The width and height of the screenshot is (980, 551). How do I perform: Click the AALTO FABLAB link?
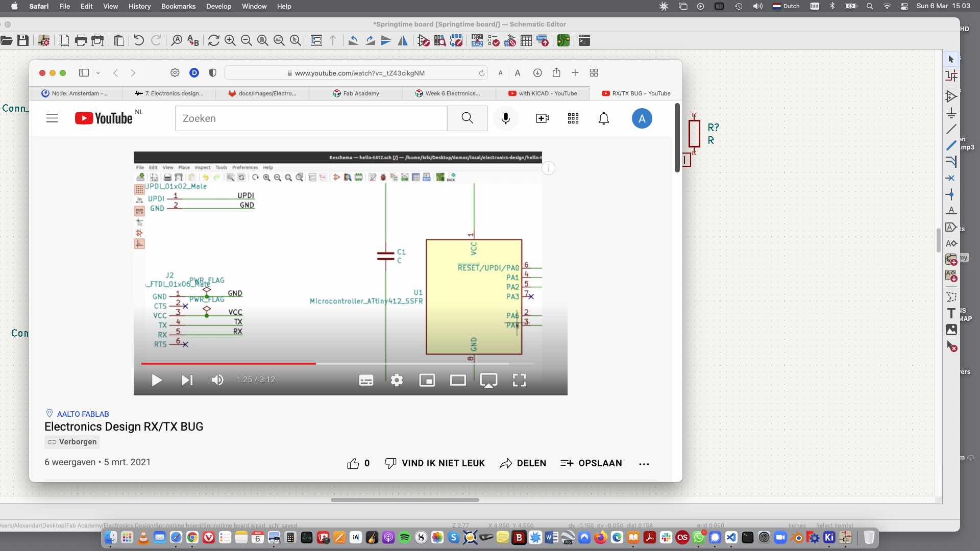83,414
